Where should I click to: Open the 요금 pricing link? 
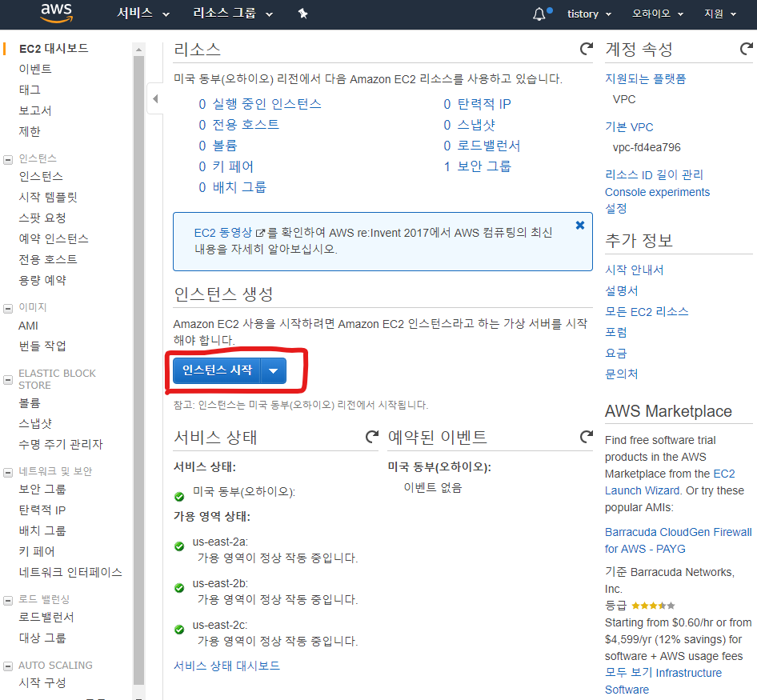(616, 353)
